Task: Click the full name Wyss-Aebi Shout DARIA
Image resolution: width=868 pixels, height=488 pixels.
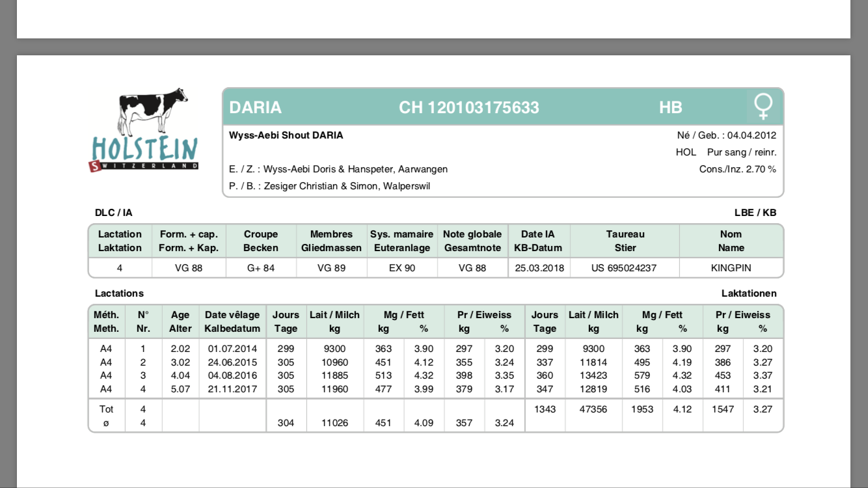Action: 286,135
